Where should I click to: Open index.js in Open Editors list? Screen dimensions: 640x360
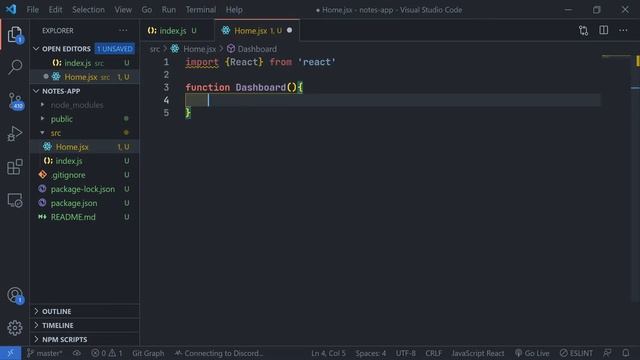click(x=85, y=63)
